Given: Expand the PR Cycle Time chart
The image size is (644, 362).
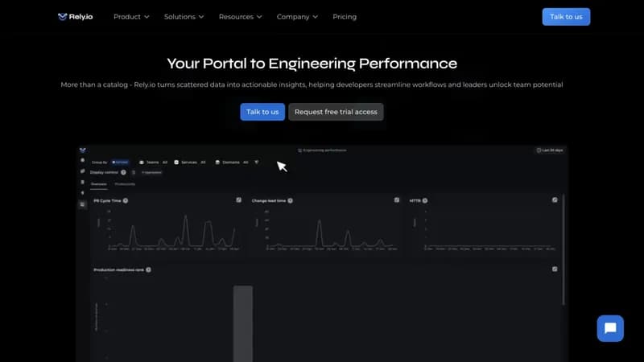Looking at the screenshot, I should pos(238,200).
